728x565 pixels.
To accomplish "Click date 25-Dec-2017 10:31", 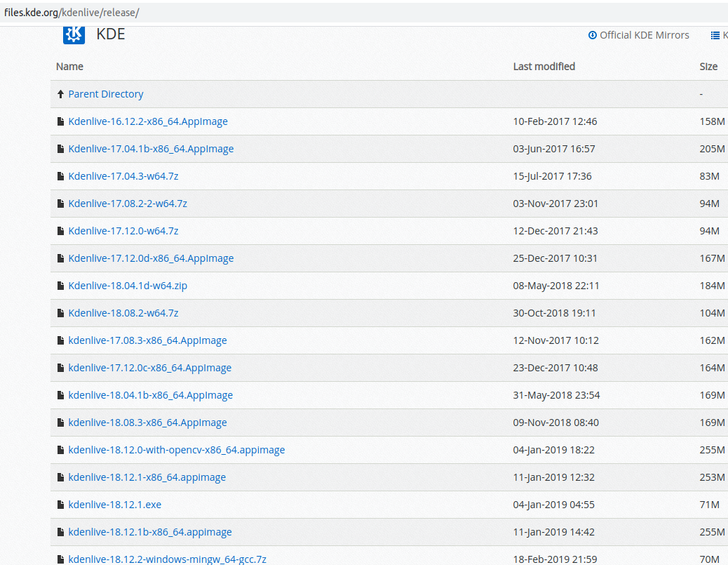I will pyautogui.click(x=555, y=259).
